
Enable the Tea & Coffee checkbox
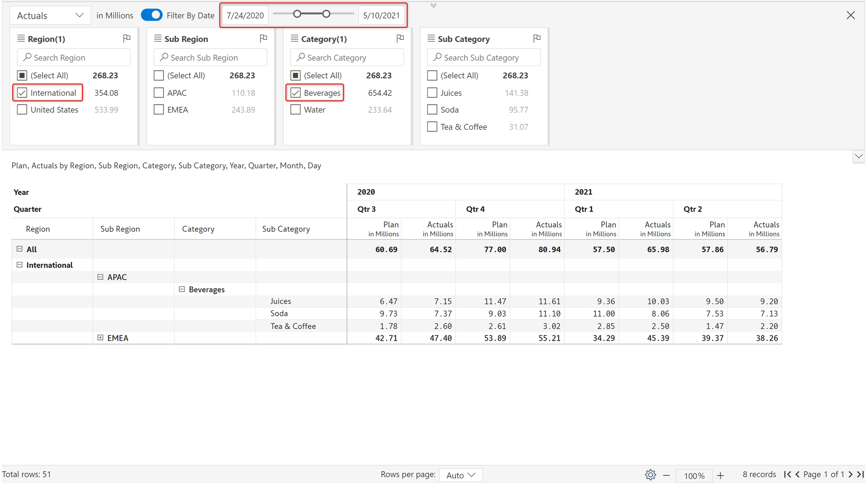[432, 127]
